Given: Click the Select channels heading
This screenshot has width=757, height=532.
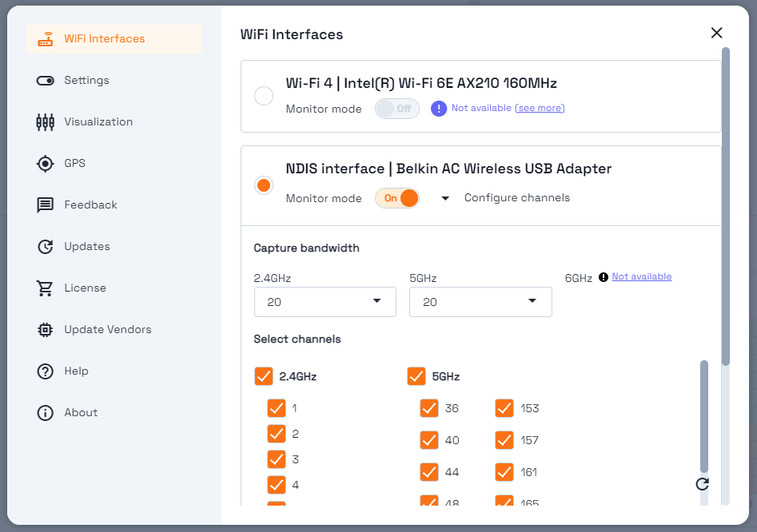Looking at the screenshot, I should coord(297,339).
